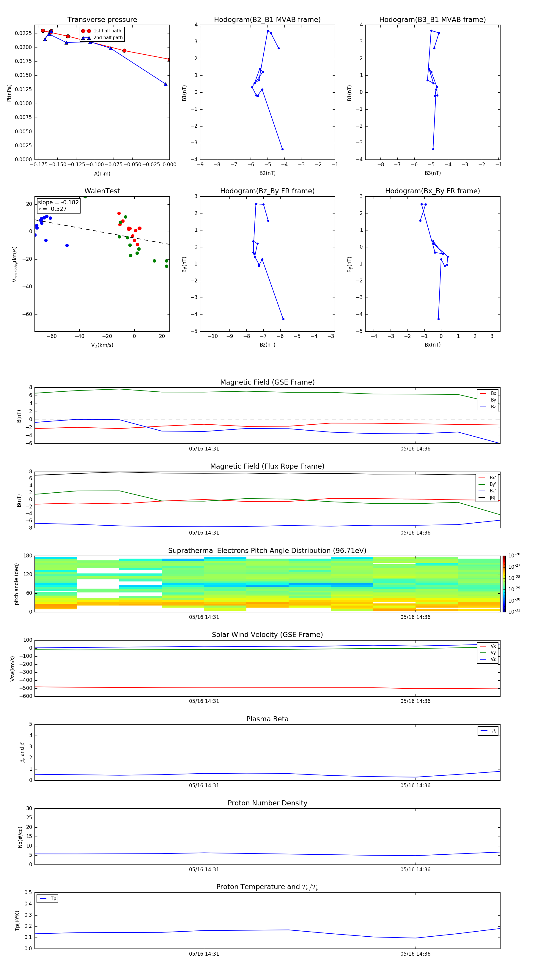Click the "Bx(nT)" x-axis label

432,345
